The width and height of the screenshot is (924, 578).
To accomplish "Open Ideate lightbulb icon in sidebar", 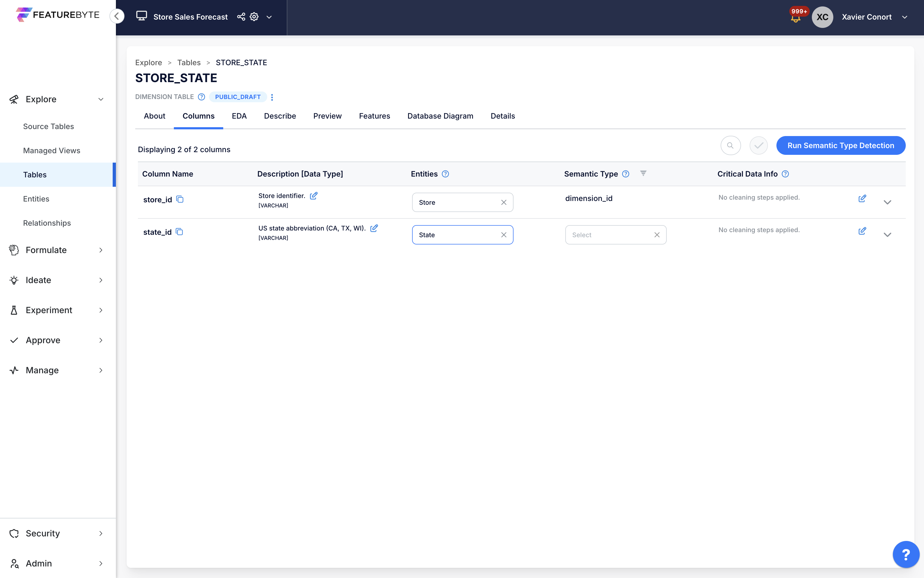I will [x=14, y=280].
